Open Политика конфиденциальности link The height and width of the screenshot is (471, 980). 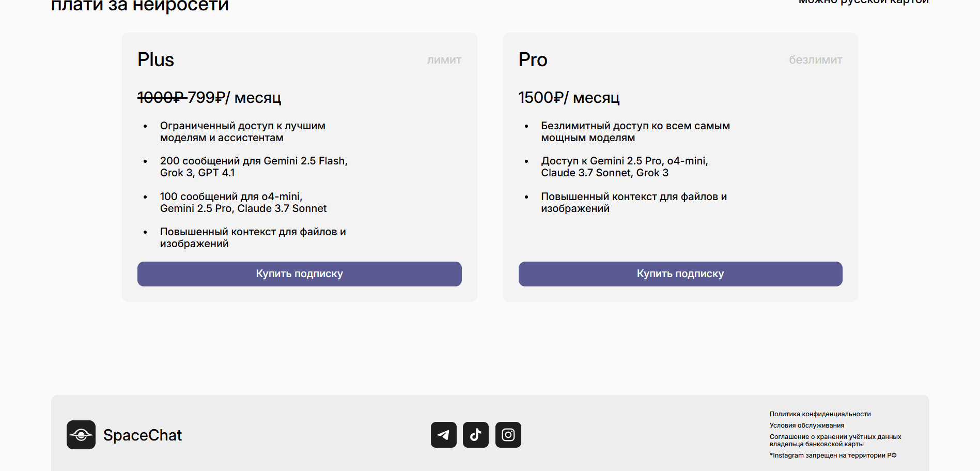click(820, 414)
